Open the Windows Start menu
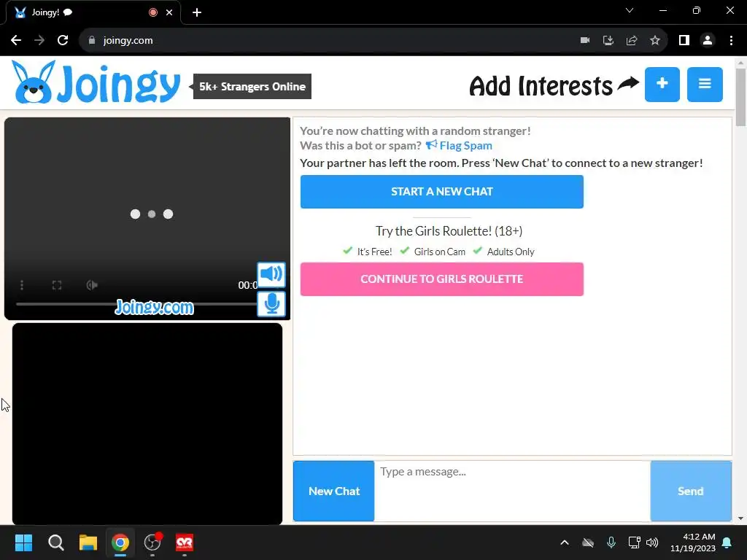Image resolution: width=747 pixels, height=560 pixels. [23, 542]
